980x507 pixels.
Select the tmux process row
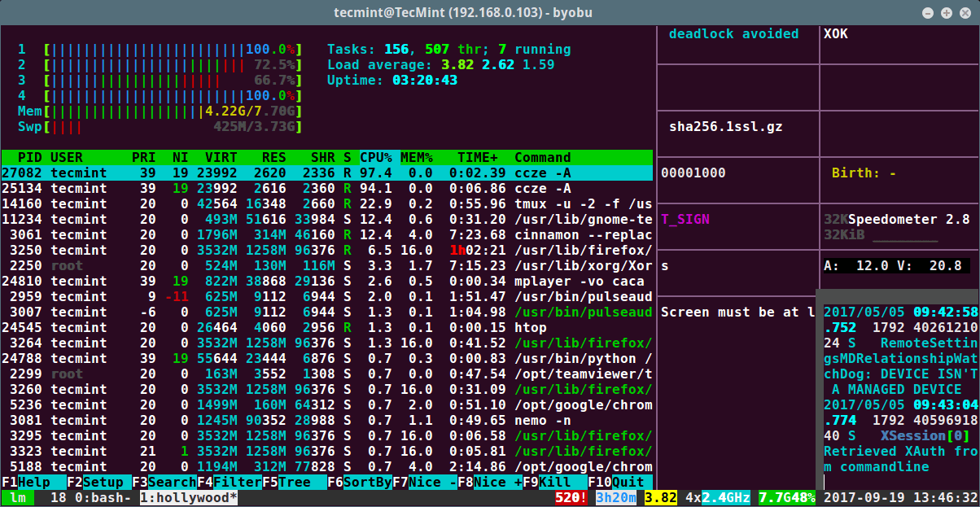point(327,203)
